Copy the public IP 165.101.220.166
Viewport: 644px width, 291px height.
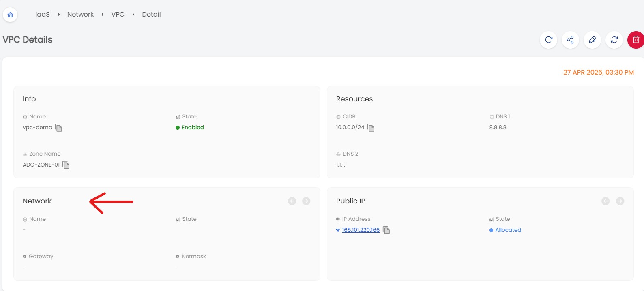pyautogui.click(x=386, y=230)
